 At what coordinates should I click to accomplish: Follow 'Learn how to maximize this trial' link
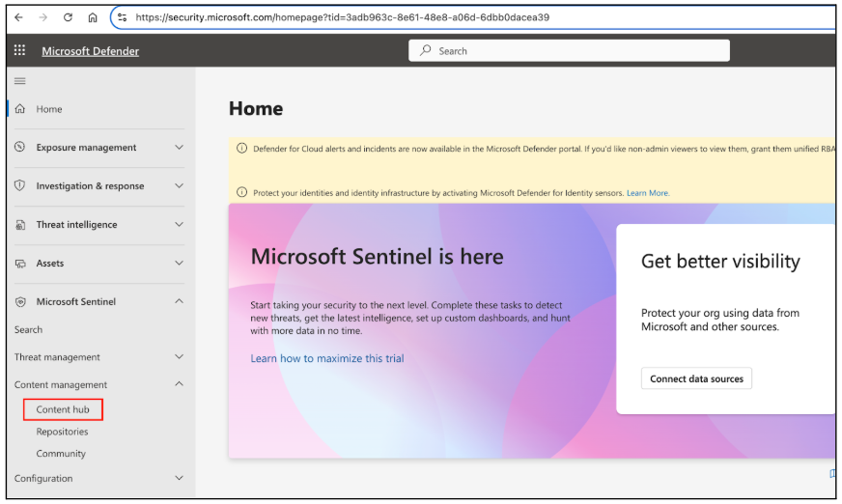click(327, 358)
